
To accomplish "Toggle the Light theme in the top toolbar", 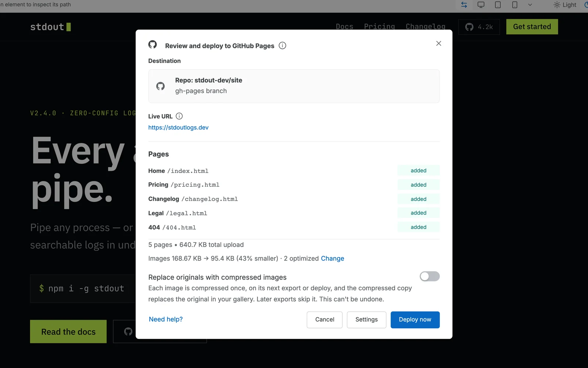I will click(x=565, y=5).
